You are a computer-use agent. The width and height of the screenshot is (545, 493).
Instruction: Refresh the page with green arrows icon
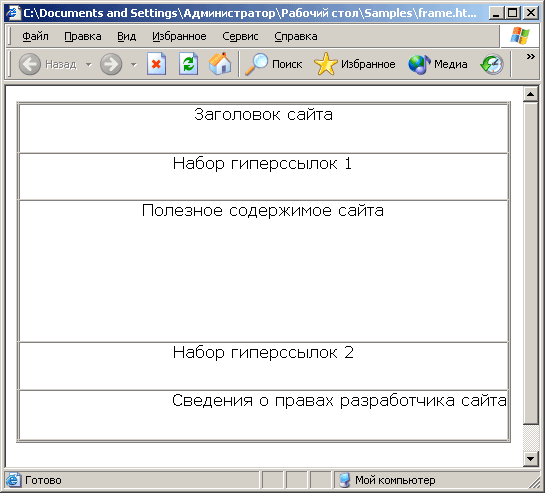[x=188, y=64]
